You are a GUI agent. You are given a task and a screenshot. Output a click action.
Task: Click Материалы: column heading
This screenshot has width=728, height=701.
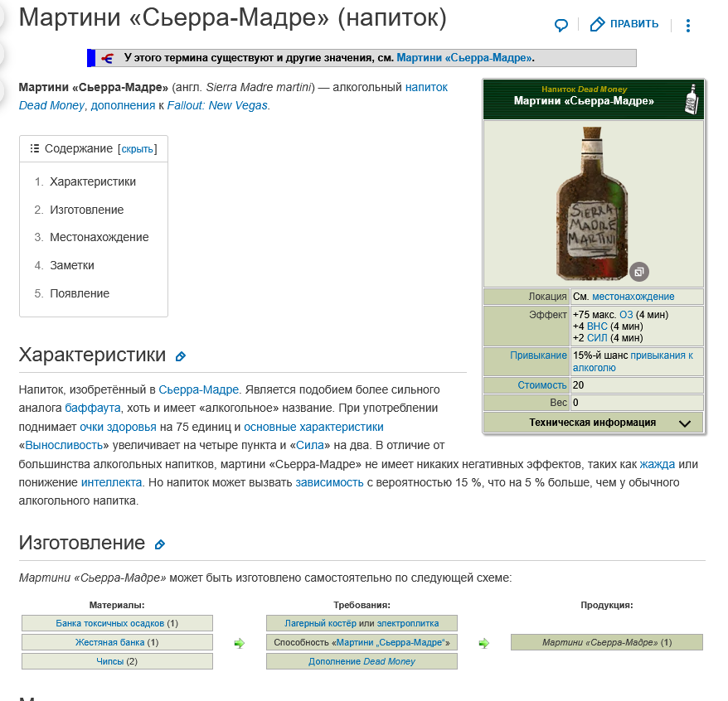117,605
